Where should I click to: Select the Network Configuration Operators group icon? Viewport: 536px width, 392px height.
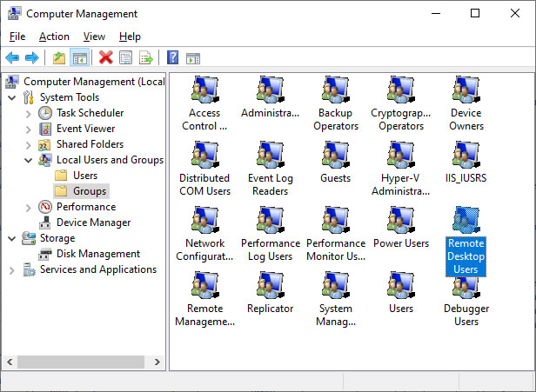(204, 220)
